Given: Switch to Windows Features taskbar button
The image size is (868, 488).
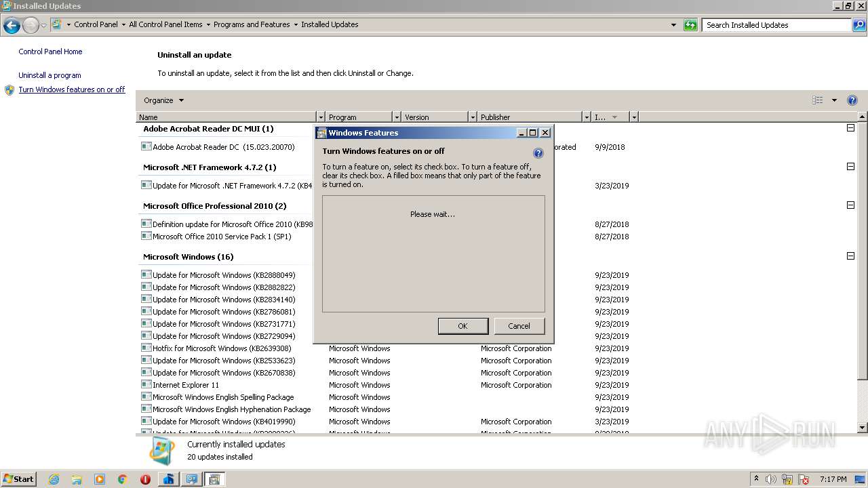Looking at the screenshot, I should click(x=214, y=479).
